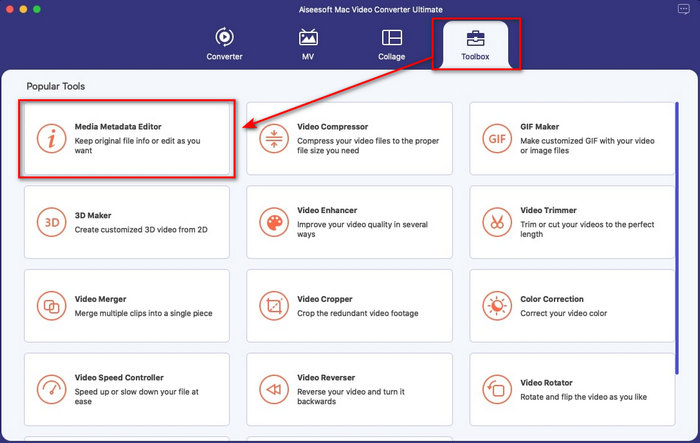The height and width of the screenshot is (443, 700).
Task: Click 'Crop the redundant video footage' text
Action: point(358,313)
